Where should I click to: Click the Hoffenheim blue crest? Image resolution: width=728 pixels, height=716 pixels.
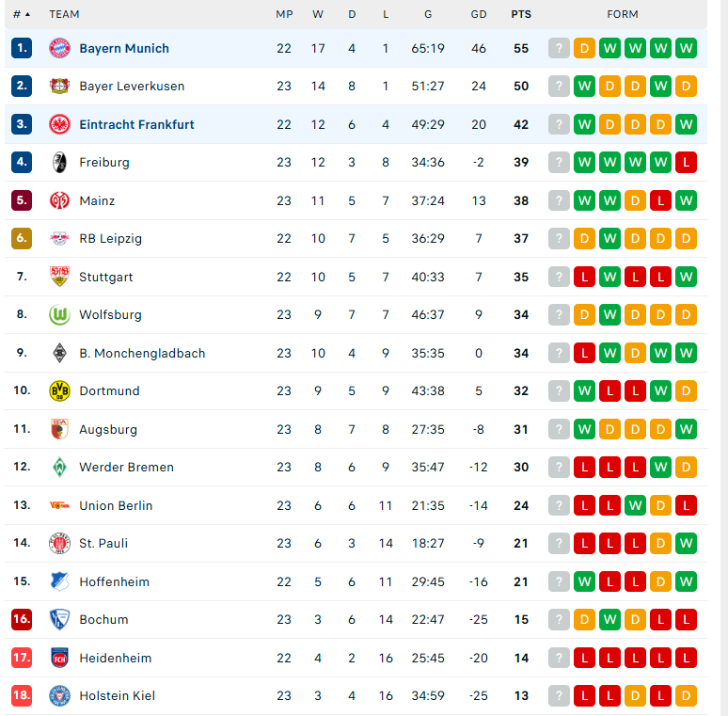pyautogui.click(x=59, y=581)
